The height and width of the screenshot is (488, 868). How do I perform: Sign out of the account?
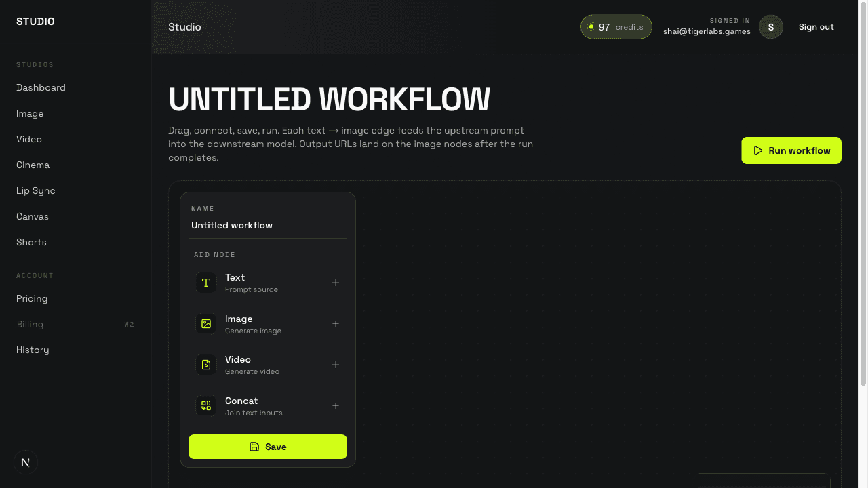coord(816,27)
